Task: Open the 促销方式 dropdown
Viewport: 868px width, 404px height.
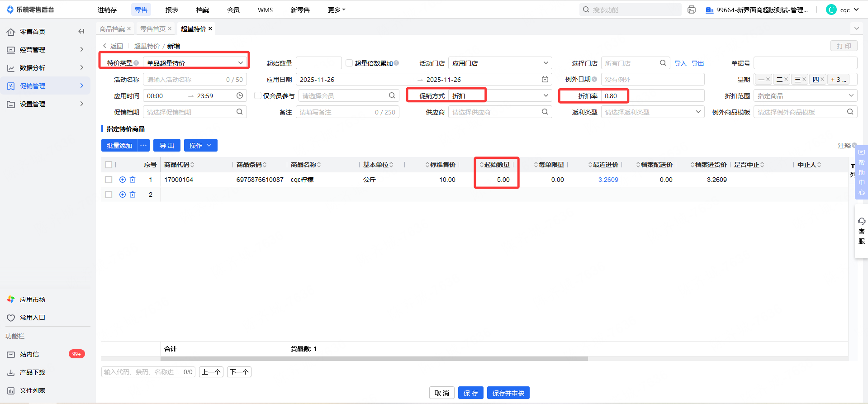Action: 500,95
